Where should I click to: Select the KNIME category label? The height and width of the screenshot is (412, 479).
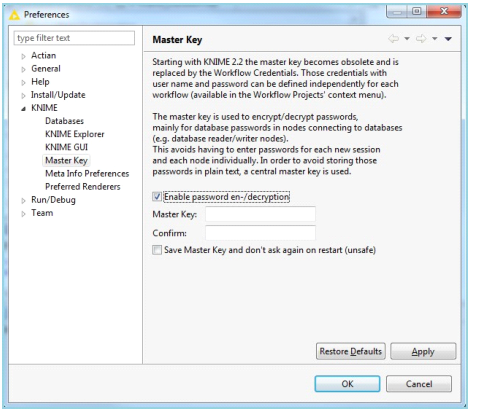[x=44, y=108]
